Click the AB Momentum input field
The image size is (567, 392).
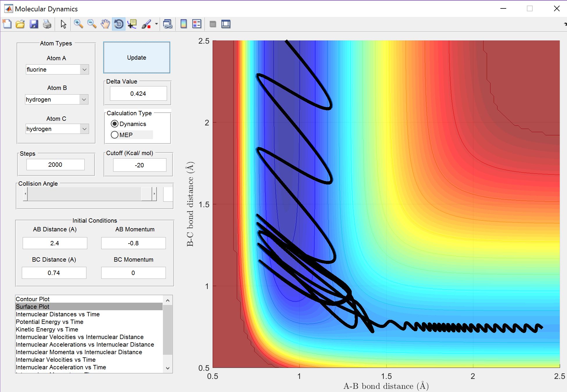(133, 243)
